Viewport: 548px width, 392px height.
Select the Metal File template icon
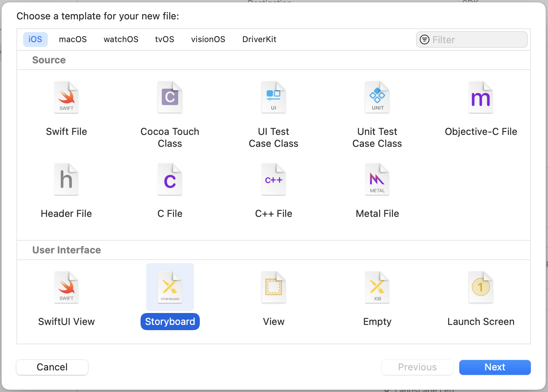pyautogui.click(x=377, y=180)
